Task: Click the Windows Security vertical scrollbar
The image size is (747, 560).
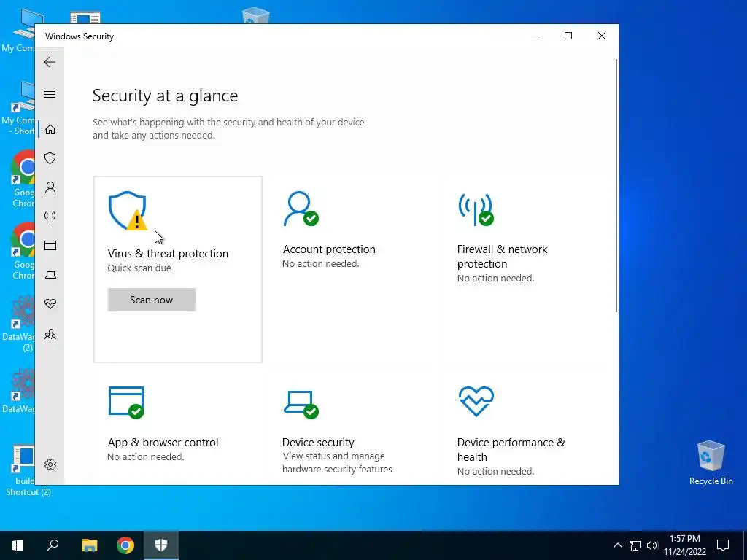Action: coord(616,186)
